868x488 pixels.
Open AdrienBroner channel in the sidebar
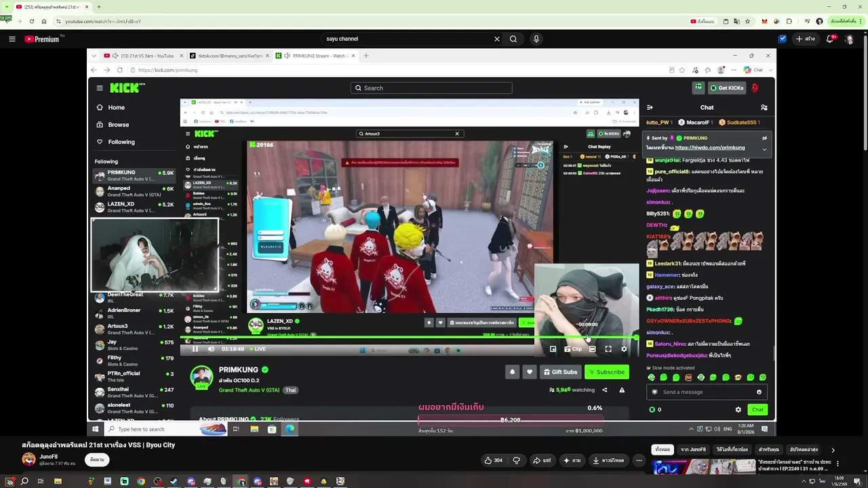coord(134,313)
